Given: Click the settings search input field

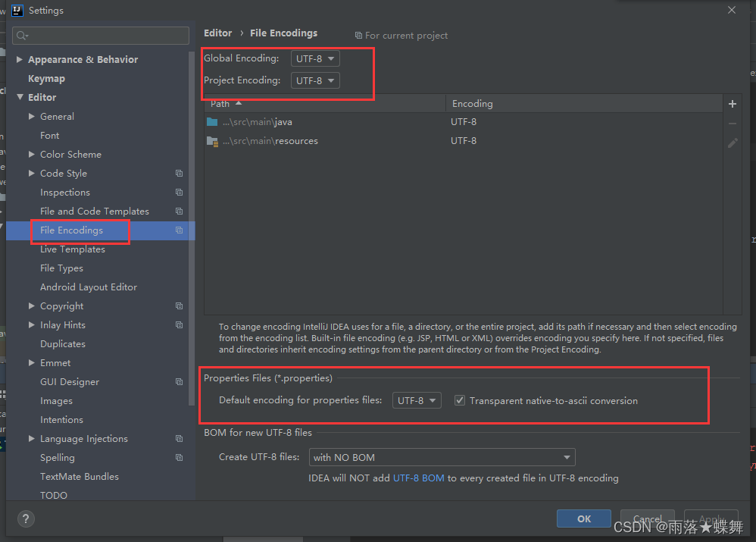Looking at the screenshot, I should click(x=101, y=36).
